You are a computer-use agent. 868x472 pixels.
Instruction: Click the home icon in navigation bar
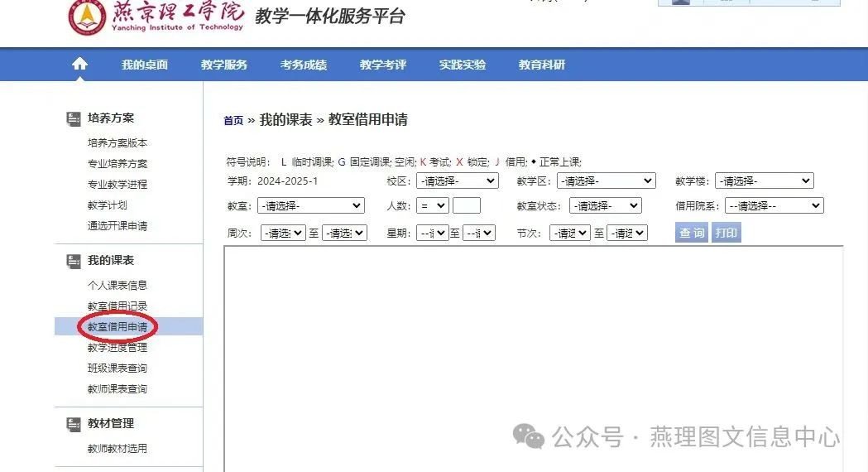point(79,64)
